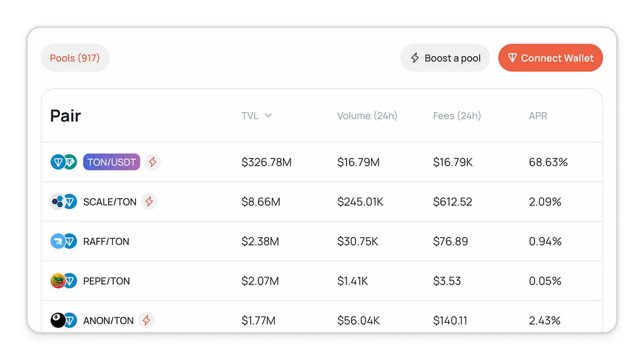Click the boost lightning icon beside SCALE/TON
The image size is (644, 360).
tap(149, 201)
